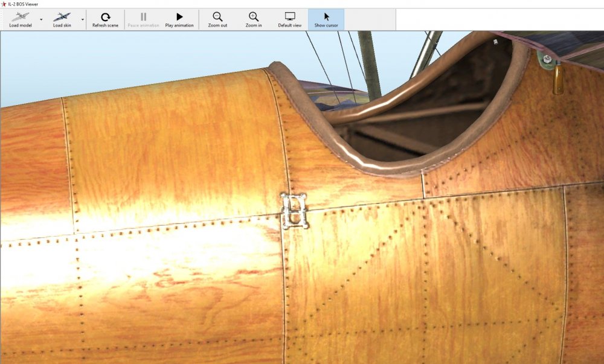Click the IL-2 BOS Viewer title bar
This screenshot has height=364, width=604.
click(x=242, y=4)
